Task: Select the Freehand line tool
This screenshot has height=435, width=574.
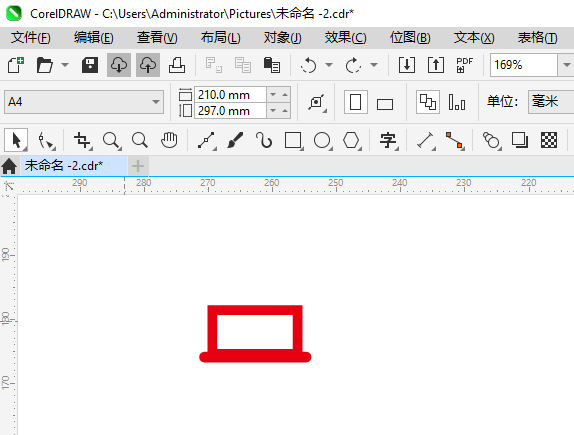Action: pos(206,141)
